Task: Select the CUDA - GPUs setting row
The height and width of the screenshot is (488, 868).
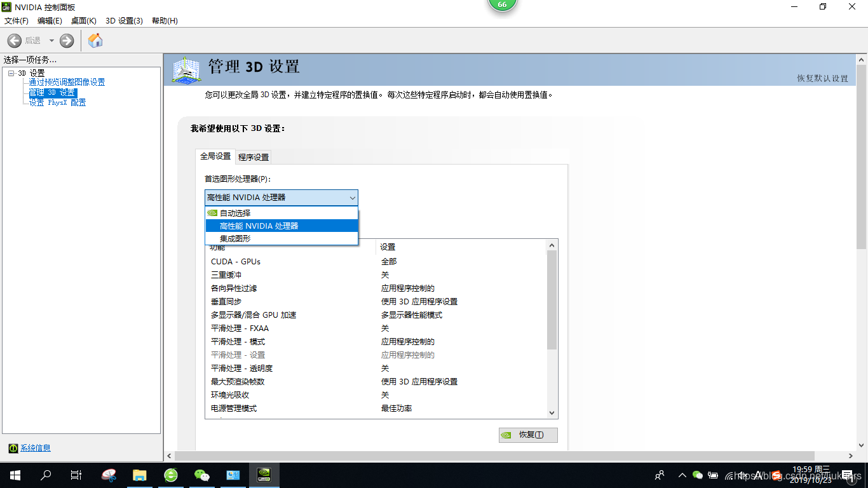Action: (x=375, y=262)
